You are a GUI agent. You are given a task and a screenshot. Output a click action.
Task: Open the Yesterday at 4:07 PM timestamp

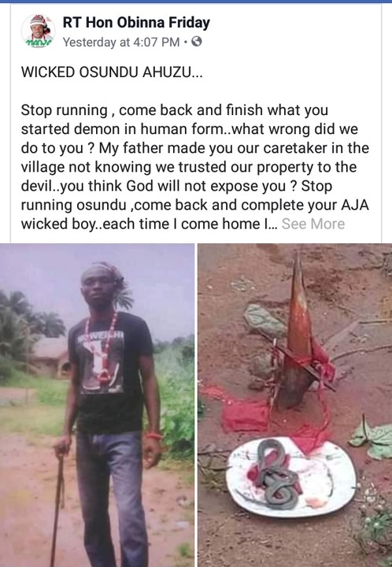click(121, 43)
